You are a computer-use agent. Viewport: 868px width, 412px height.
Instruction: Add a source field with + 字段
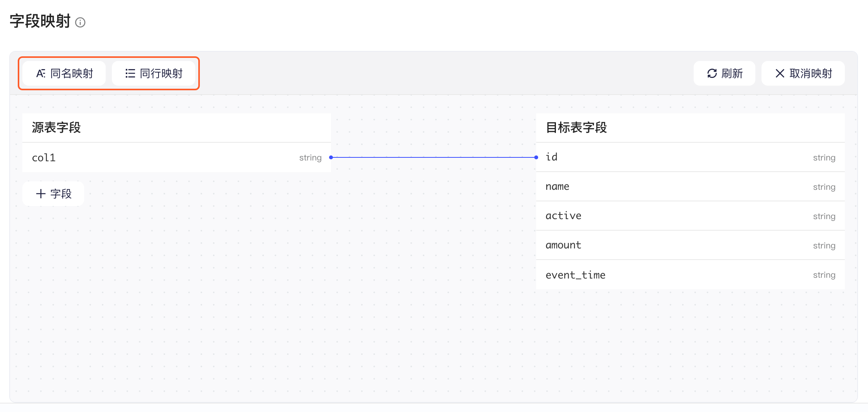point(53,194)
